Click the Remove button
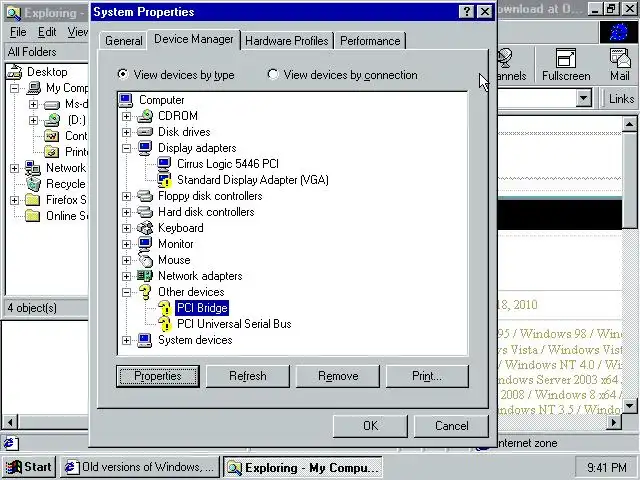The width and height of the screenshot is (640, 480). [338, 376]
